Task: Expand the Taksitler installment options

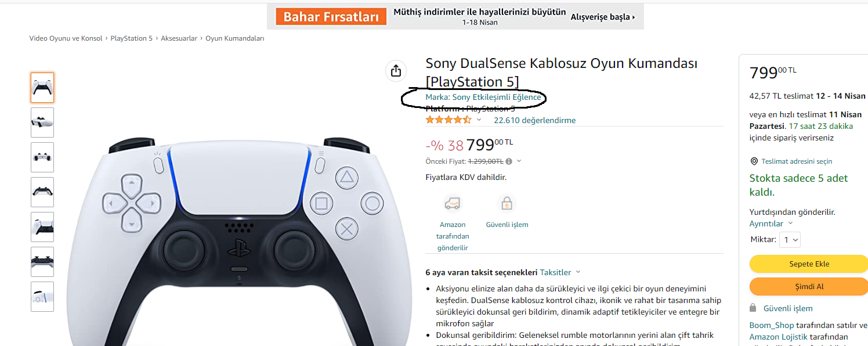Action: click(560, 272)
